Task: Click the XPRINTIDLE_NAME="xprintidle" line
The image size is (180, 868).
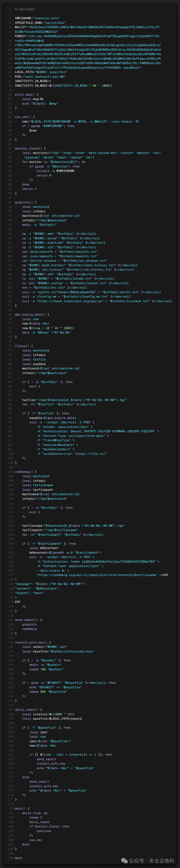Action: click(x=40, y=22)
